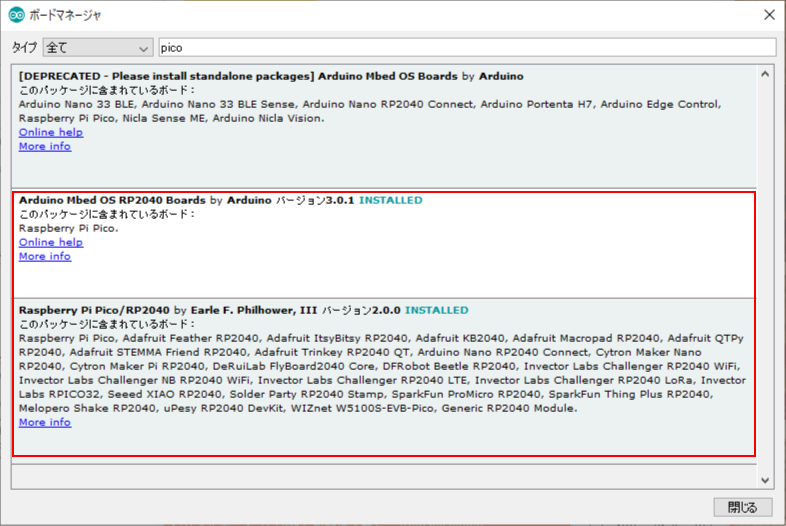Click the 閉じる button
The width and height of the screenshot is (786, 526).
(x=743, y=507)
